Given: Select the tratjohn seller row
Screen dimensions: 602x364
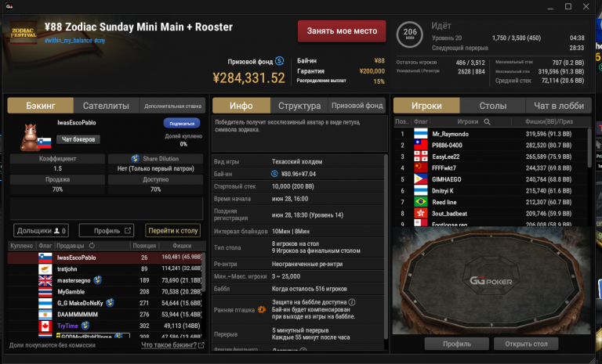Looking at the screenshot, I should coord(104,268).
